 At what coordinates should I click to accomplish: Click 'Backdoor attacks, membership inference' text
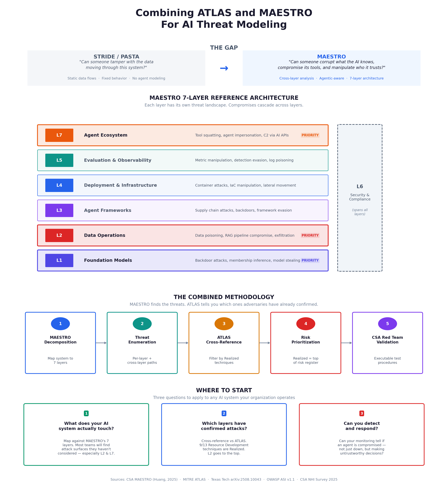coord(247,260)
